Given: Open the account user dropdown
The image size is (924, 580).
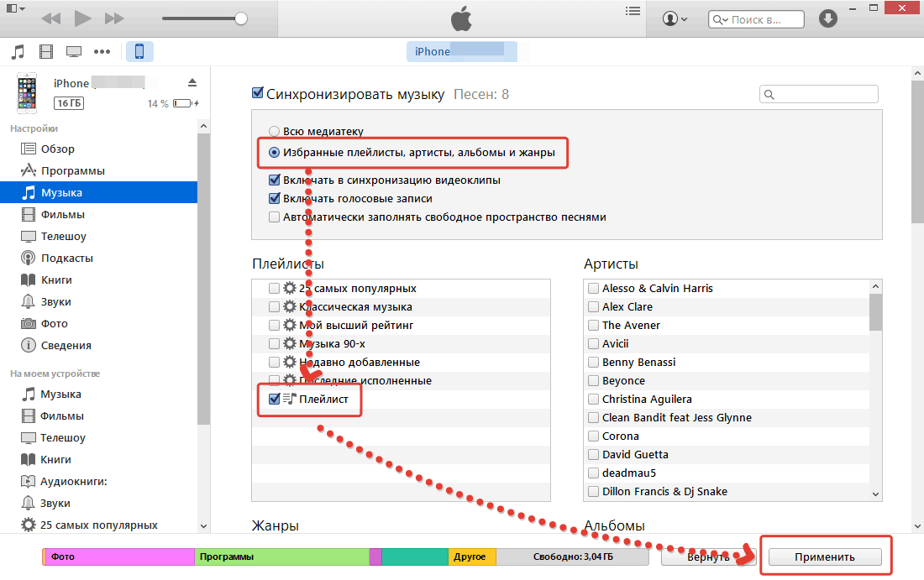Looking at the screenshot, I should [675, 18].
